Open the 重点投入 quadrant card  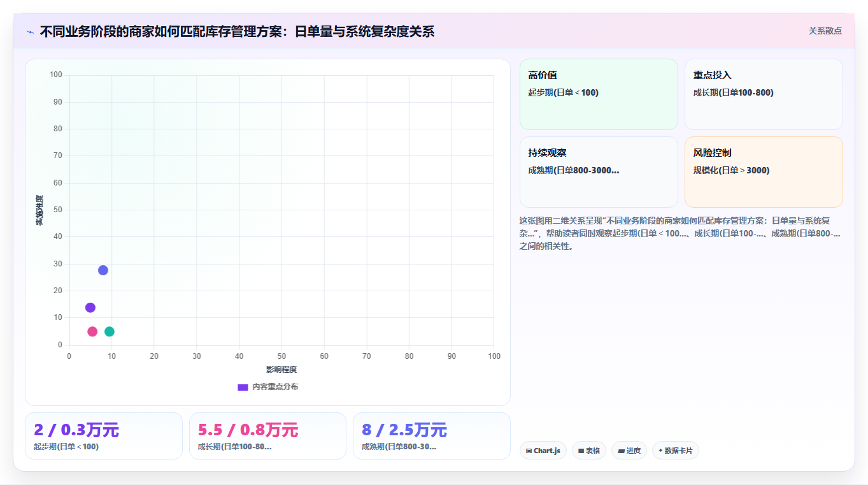coord(764,94)
